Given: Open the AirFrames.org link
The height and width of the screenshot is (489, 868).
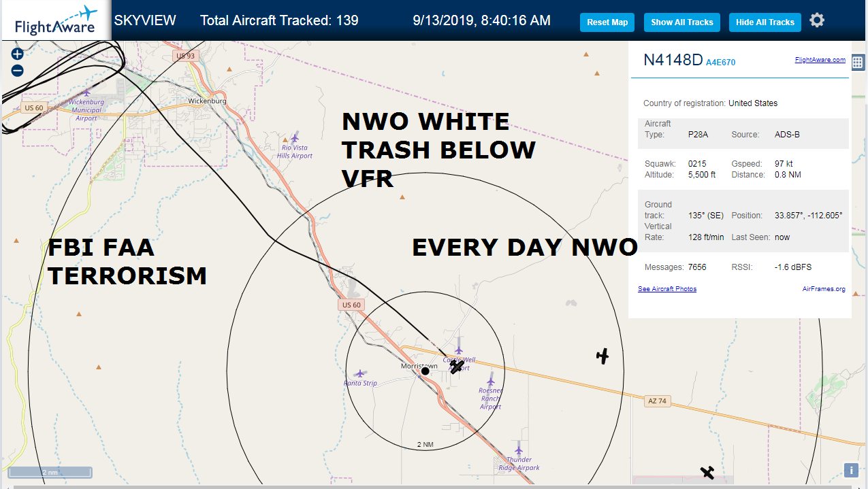Looking at the screenshot, I should 824,289.
